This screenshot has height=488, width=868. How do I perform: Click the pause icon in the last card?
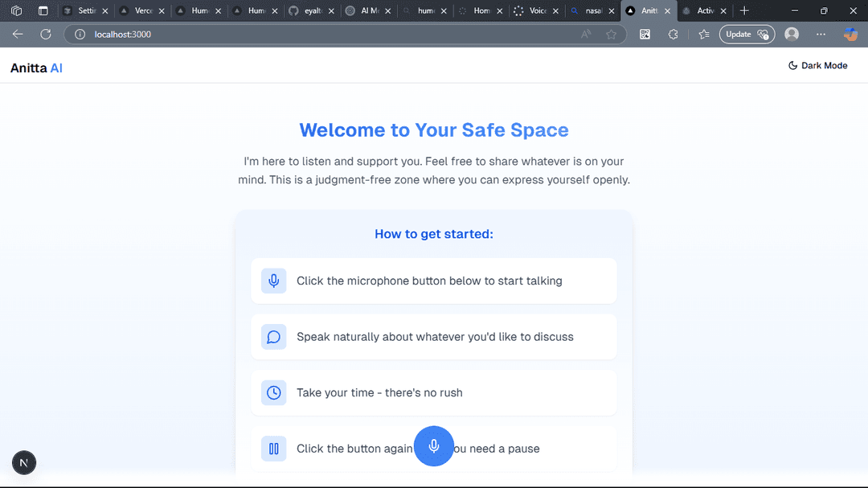274,449
